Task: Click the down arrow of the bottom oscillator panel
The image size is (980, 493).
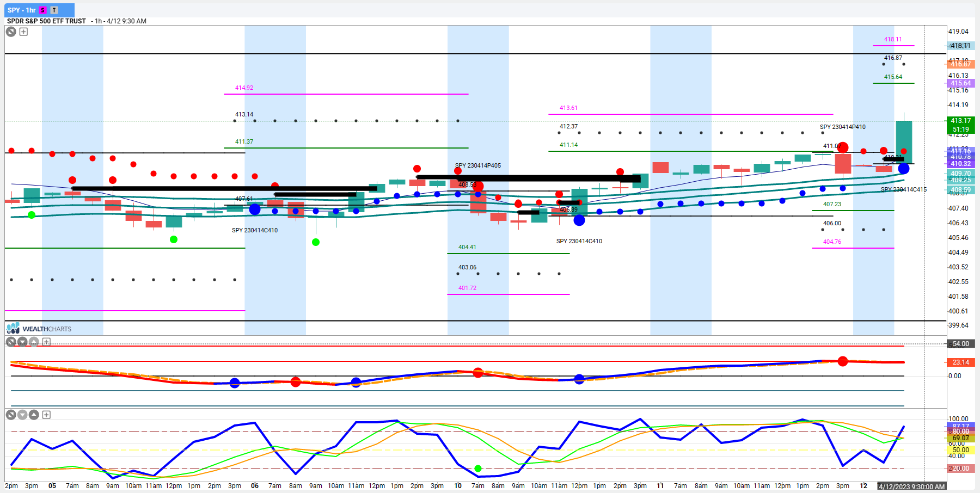Action: (x=22, y=415)
